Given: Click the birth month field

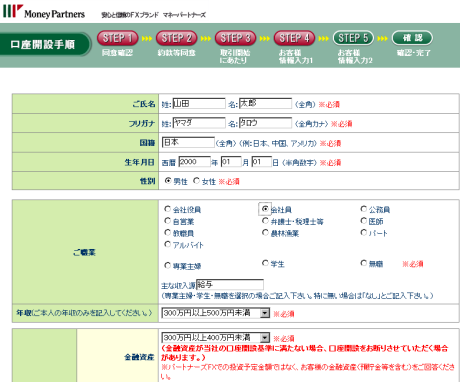Looking at the screenshot, I should 231,162.
